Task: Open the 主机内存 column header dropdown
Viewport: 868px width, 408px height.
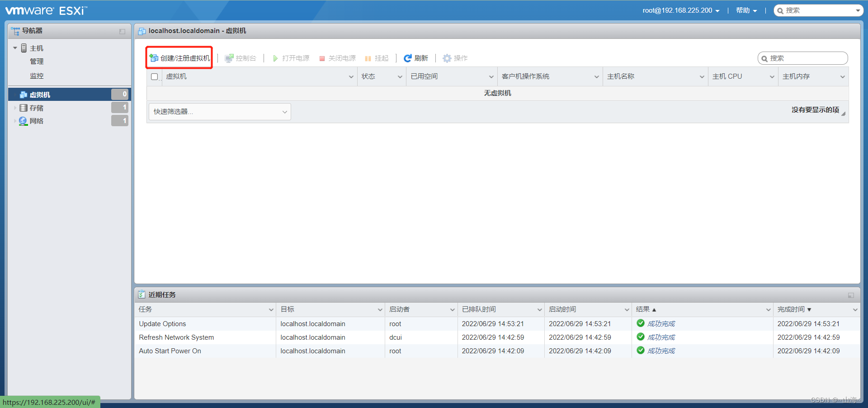Action: (842, 77)
